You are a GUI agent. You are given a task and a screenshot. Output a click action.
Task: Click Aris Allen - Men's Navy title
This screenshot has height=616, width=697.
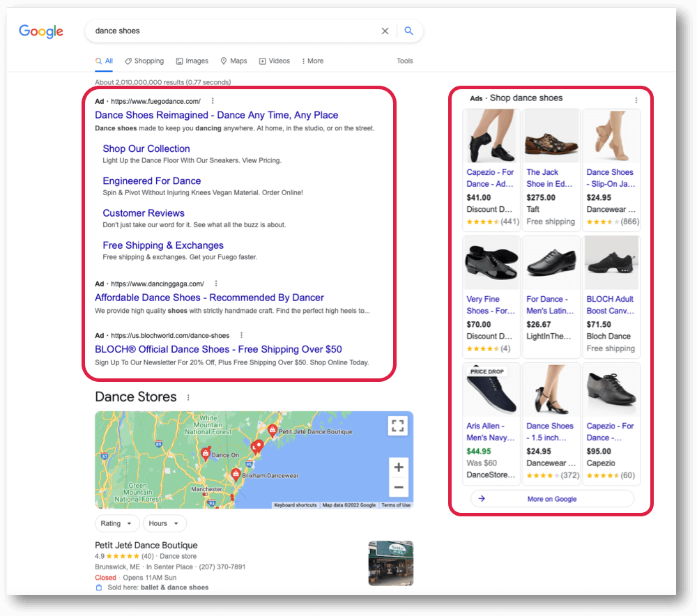tap(491, 431)
